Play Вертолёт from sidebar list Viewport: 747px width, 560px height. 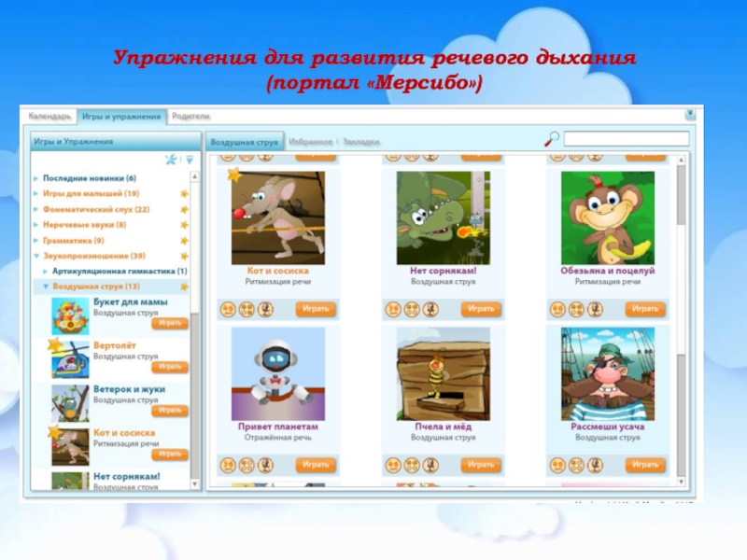point(170,367)
